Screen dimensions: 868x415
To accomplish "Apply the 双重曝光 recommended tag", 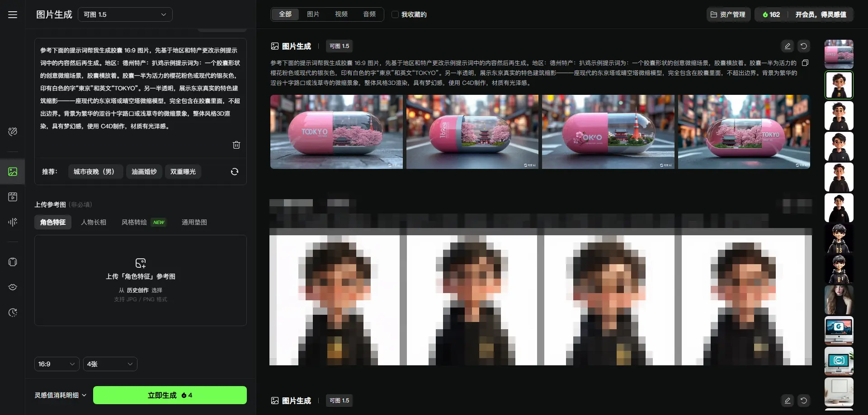I will pyautogui.click(x=183, y=172).
